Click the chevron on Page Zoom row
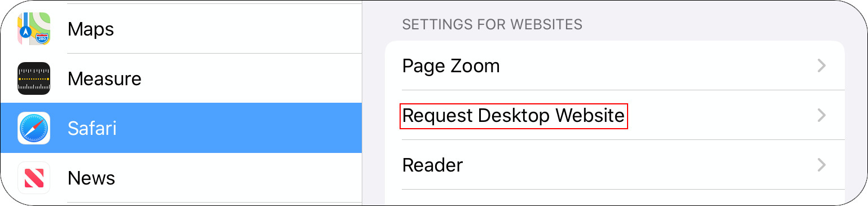This screenshot has width=868, height=206. 822,66
